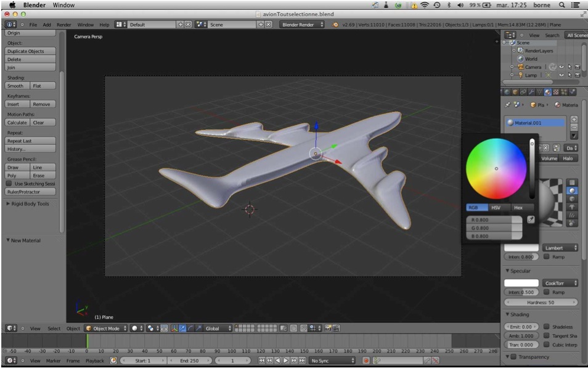
Task: Click the translate manipulator icon in viewport header
Action: (182, 329)
